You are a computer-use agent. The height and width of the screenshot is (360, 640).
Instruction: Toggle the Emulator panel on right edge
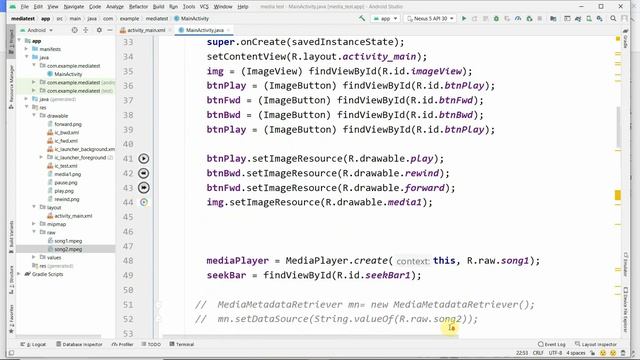pos(625,265)
